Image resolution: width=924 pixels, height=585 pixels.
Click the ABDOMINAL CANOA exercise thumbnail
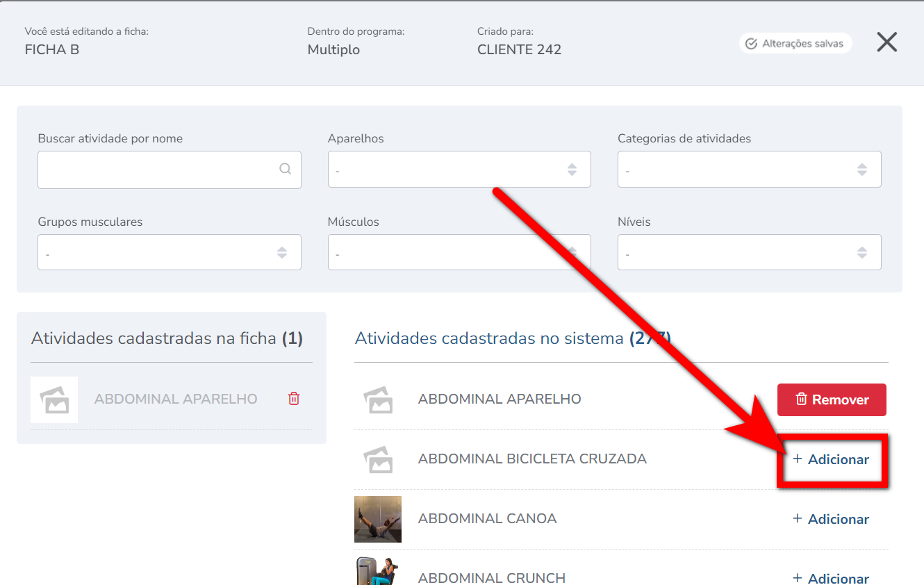pos(378,519)
